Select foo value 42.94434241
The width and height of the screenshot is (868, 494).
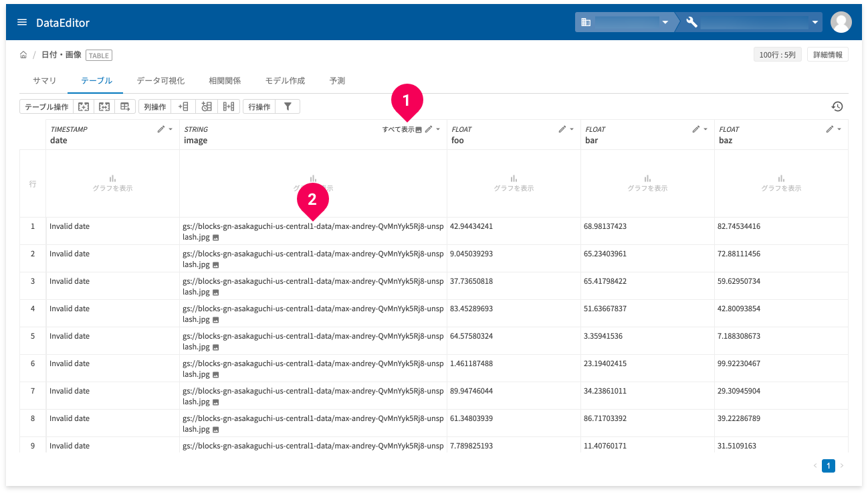(x=471, y=226)
